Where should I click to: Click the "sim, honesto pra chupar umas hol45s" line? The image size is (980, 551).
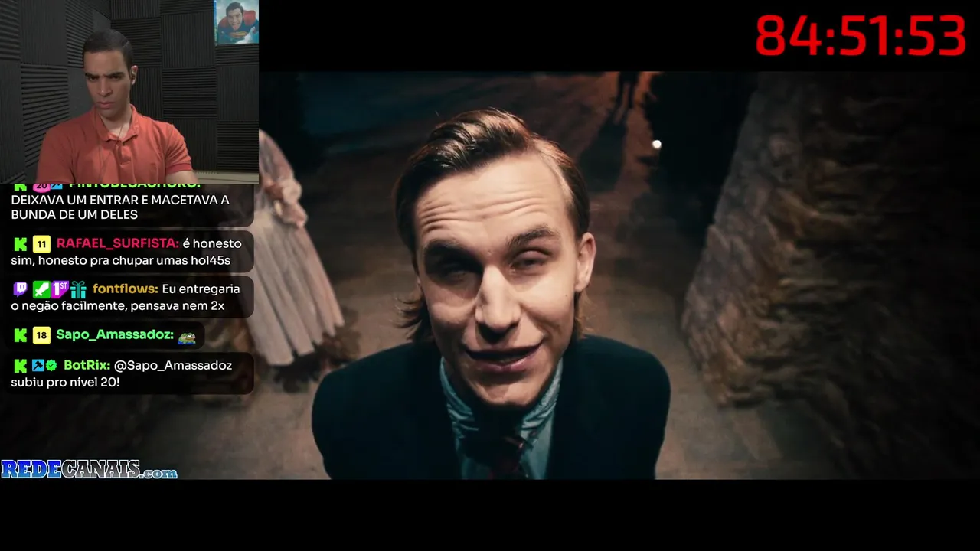(x=121, y=261)
